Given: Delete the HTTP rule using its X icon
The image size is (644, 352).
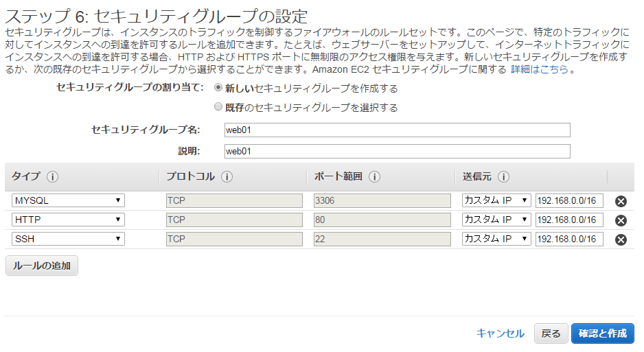Looking at the screenshot, I should click(x=621, y=220).
